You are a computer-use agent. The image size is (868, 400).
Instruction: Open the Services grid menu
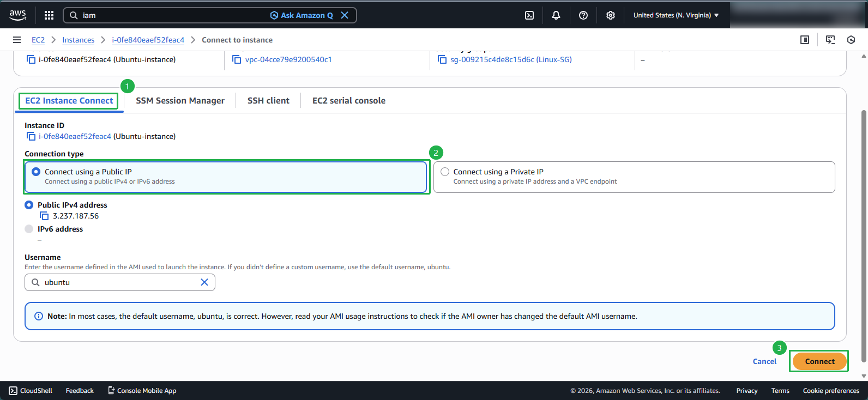pyautogui.click(x=49, y=15)
